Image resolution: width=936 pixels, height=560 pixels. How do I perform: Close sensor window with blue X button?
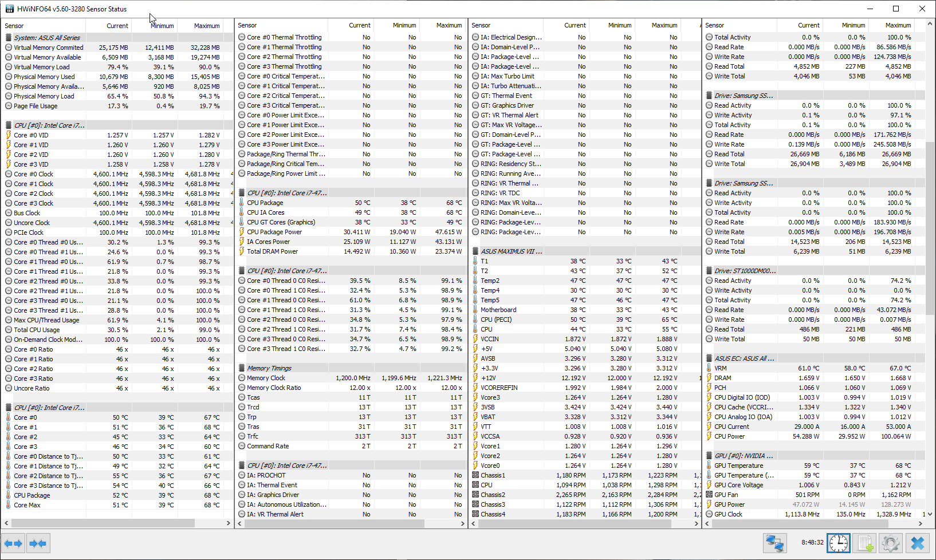coord(918,543)
